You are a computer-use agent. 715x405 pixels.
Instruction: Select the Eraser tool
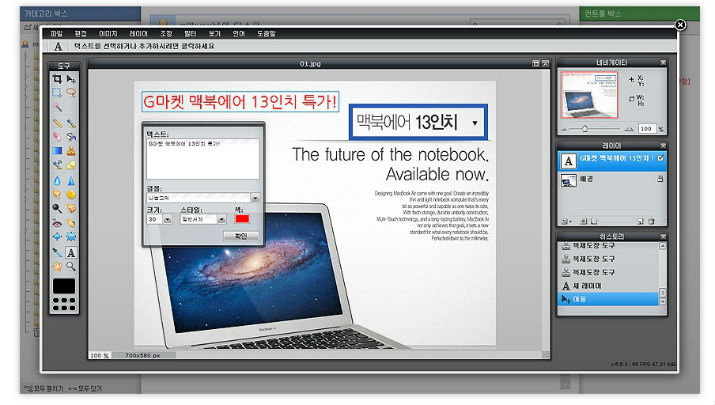(x=57, y=137)
